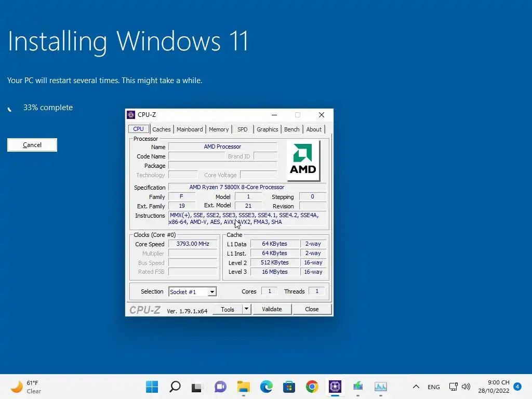
Task: Open taskbar Search magnifier
Action: click(x=175, y=387)
